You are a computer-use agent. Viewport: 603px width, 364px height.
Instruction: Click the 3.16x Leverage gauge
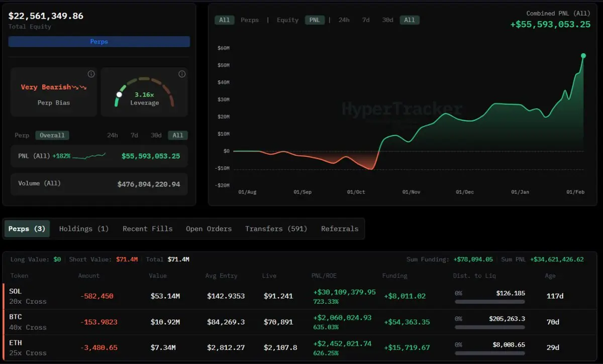pos(144,92)
